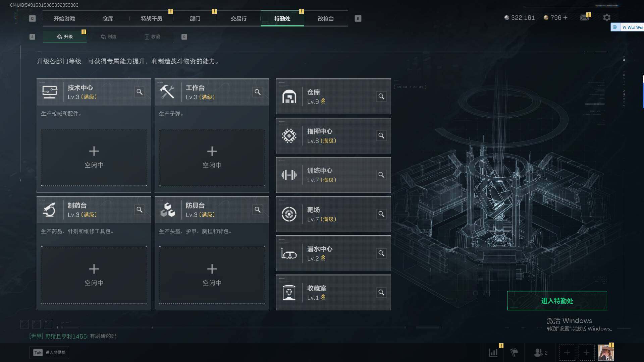
Task: Select the 收藏室 Lv.1 upgrade row
Action: (x=333, y=293)
